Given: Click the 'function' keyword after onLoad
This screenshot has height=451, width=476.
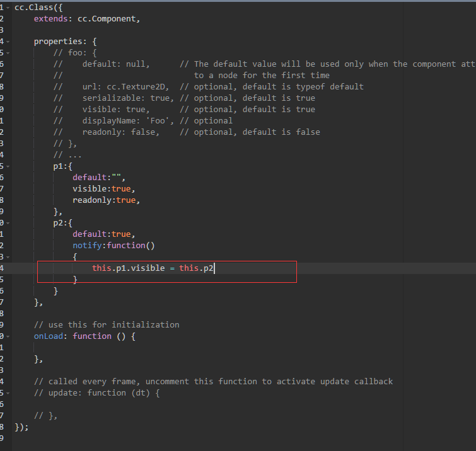Looking at the screenshot, I should (92, 336).
